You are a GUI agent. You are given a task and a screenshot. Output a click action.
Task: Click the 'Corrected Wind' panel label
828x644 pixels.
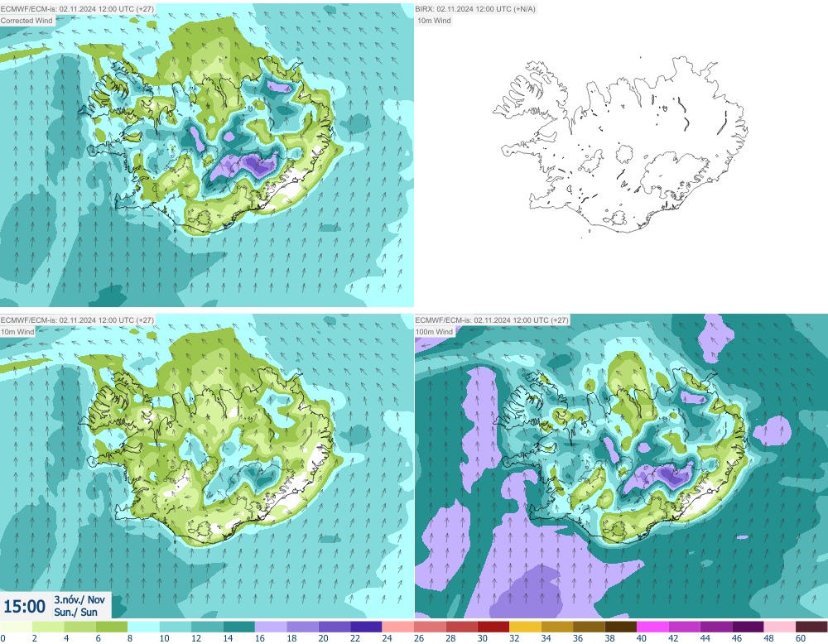[x=27, y=21]
